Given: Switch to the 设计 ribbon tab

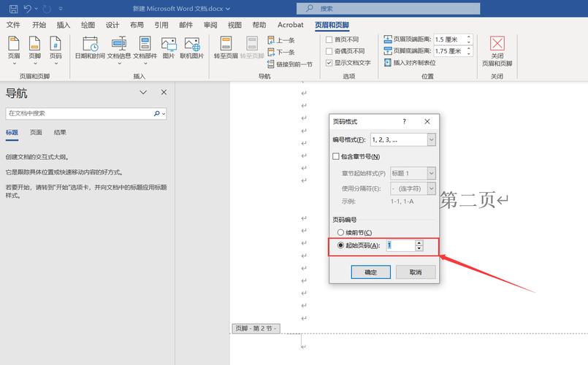Looking at the screenshot, I should coord(112,25).
